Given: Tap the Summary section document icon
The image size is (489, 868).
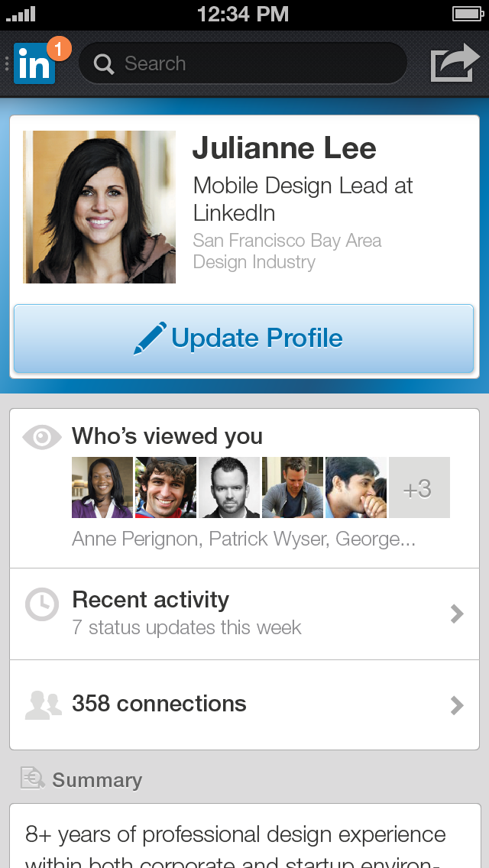Looking at the screenshot, I should [x=33, y=778].
